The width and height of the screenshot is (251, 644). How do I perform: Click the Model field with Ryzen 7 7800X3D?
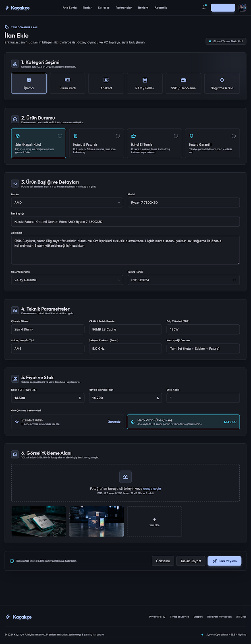point(184,202)
